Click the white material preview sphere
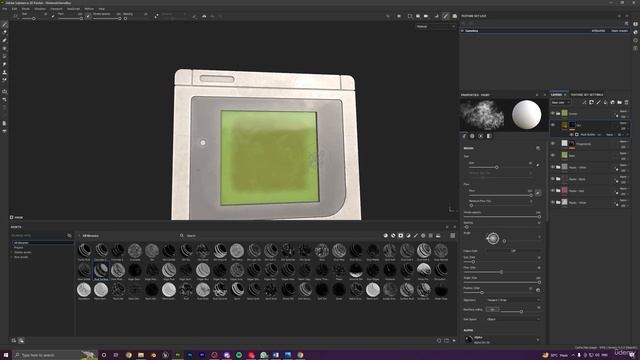The image size is (640, 360). [527, 115]
